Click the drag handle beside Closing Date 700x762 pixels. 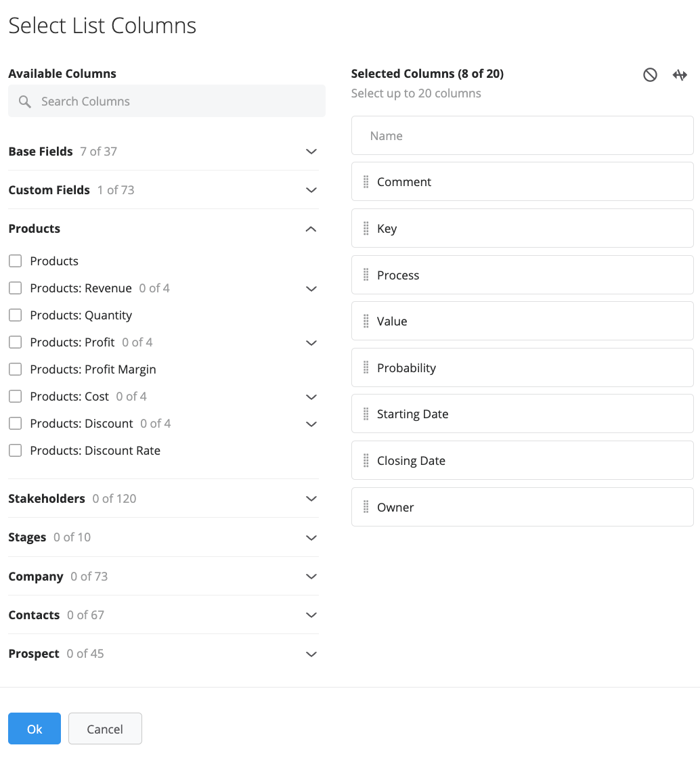366,461
